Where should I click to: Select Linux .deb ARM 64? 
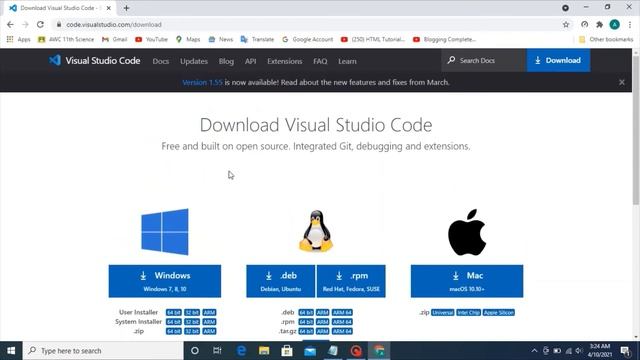[x=342, y=312]
